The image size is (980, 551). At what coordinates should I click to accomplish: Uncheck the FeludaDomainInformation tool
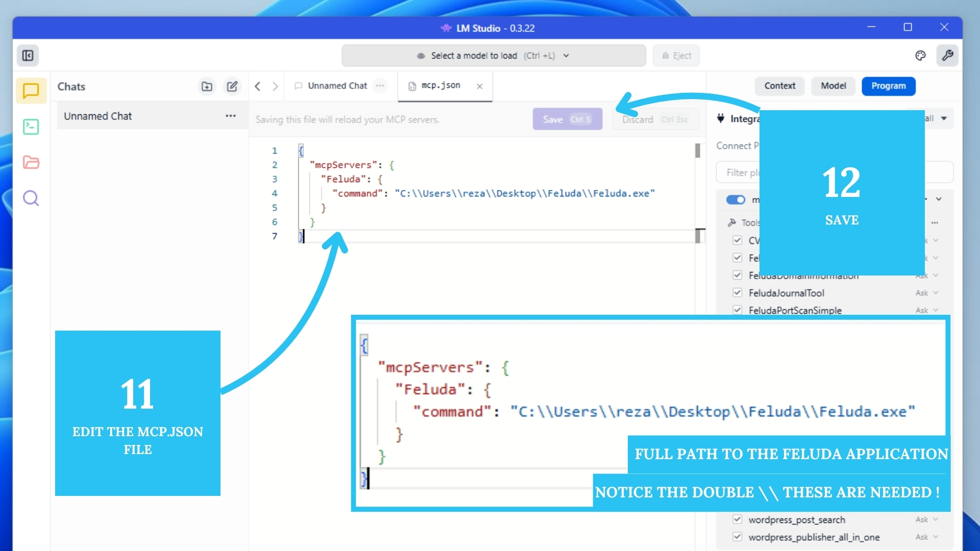pyautogui.click(x=737, y=275)
